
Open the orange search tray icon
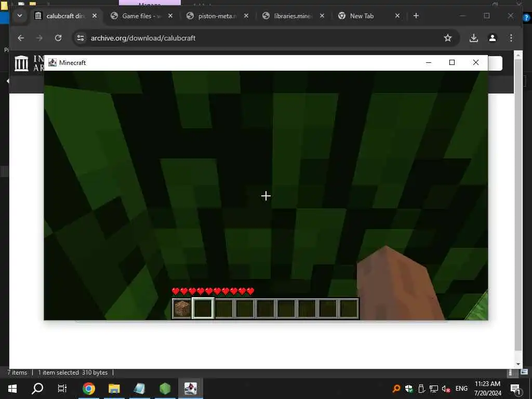pos(396,389)
